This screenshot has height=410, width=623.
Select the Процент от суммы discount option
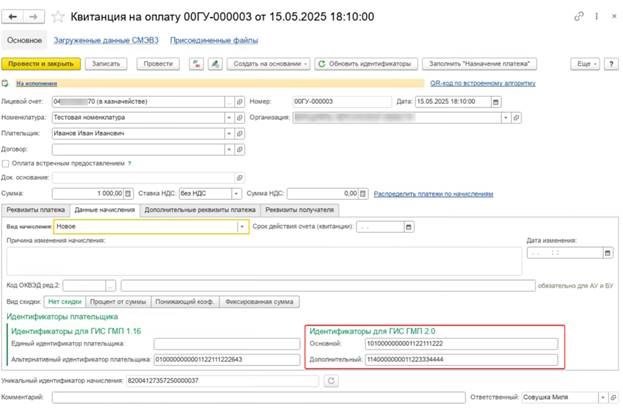point(118,302)
